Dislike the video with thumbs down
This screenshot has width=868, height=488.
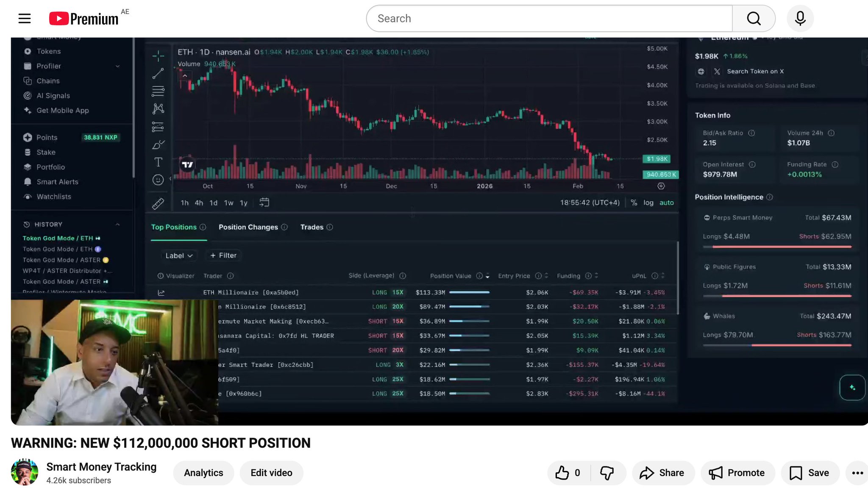tap(607, 473)
